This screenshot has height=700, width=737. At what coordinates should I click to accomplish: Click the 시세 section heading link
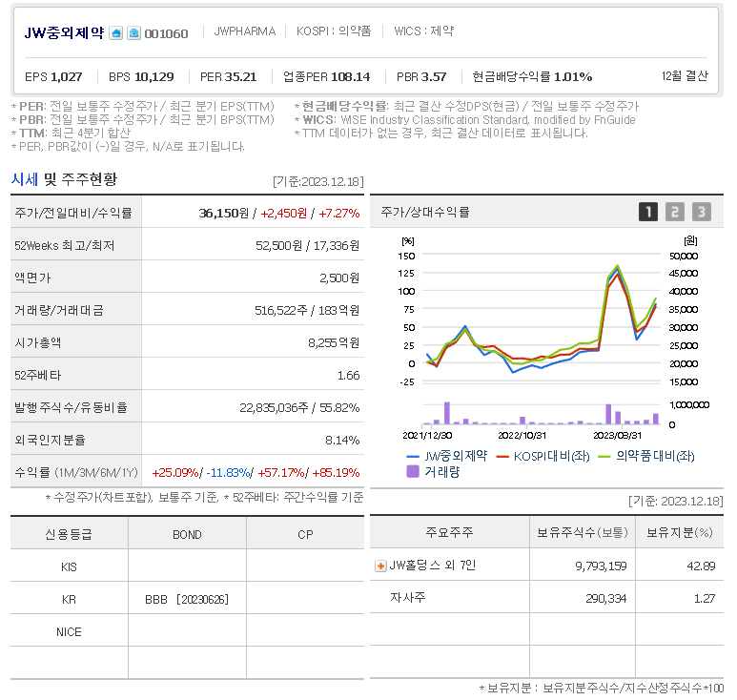pos(24,179)
